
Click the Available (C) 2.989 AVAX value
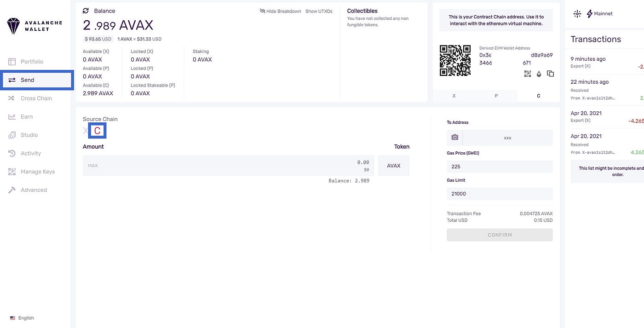pyautogui.click(x=98, y=93)
